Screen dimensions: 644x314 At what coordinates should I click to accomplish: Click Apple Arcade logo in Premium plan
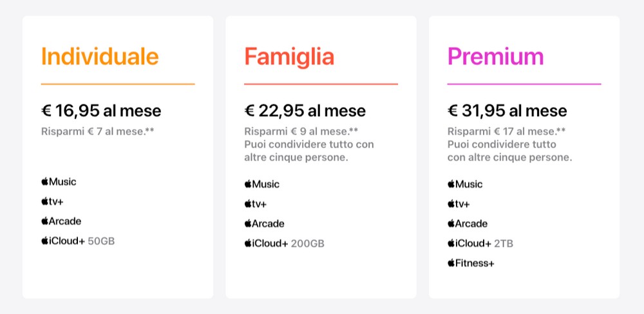tap(468, 224)
